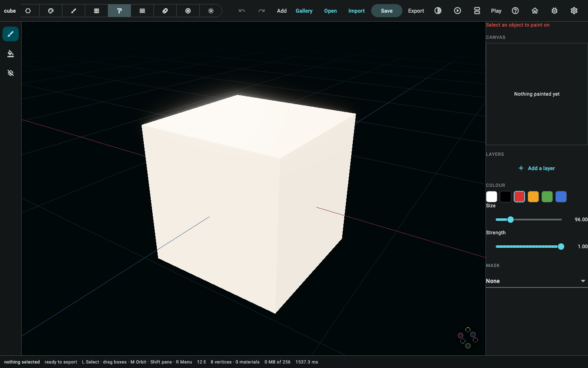This screenshot has width=588, height=368.
Task: Pick the orange colour swatch
Action: (533, 197)
